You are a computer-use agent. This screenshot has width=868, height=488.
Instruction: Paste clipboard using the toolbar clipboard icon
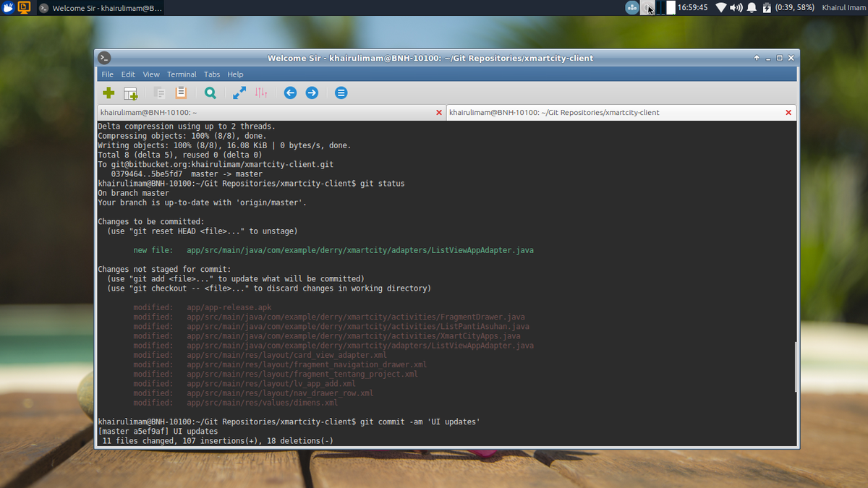pos(181,93)
